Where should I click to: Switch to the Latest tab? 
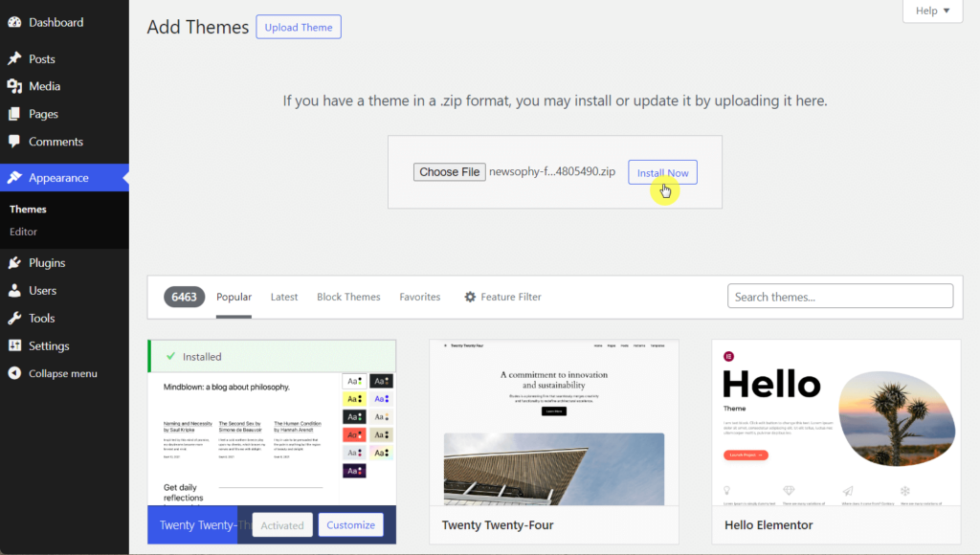point(283,297)
